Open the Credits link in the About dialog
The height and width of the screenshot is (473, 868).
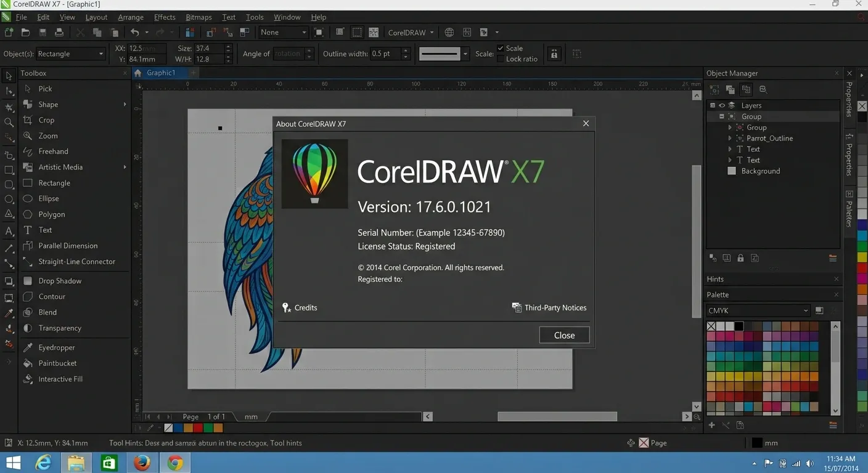tap(300, 307)
